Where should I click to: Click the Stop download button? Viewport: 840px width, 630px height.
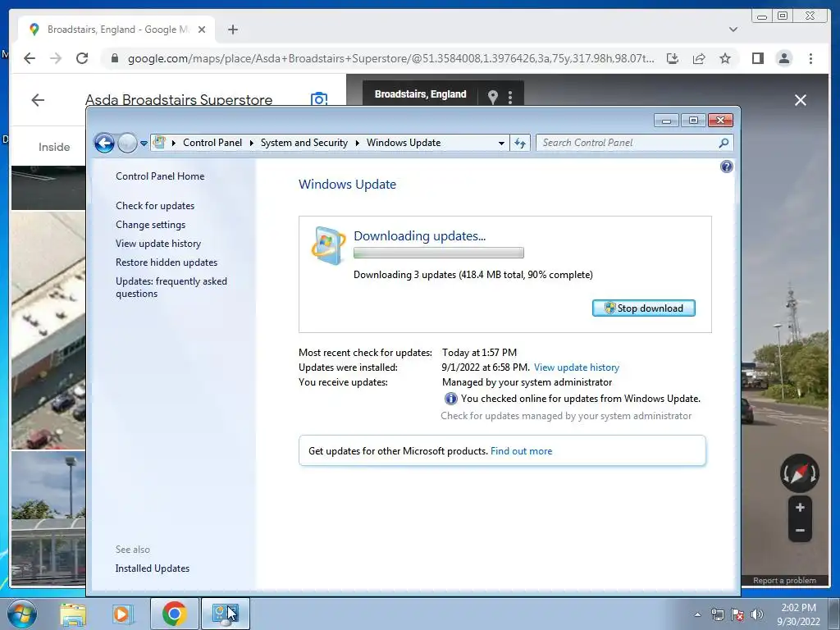pyautogui.click(x=643, y=308)
